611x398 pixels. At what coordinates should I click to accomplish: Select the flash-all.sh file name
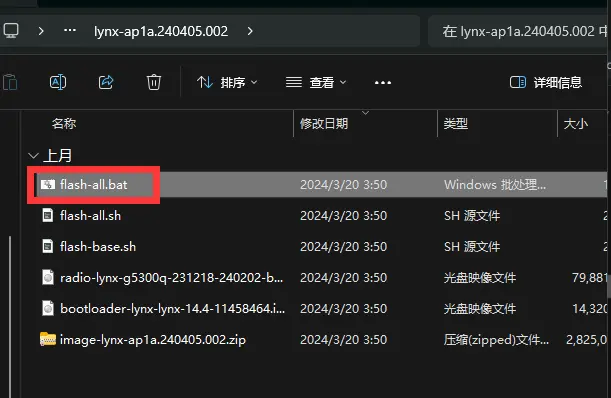90,216
